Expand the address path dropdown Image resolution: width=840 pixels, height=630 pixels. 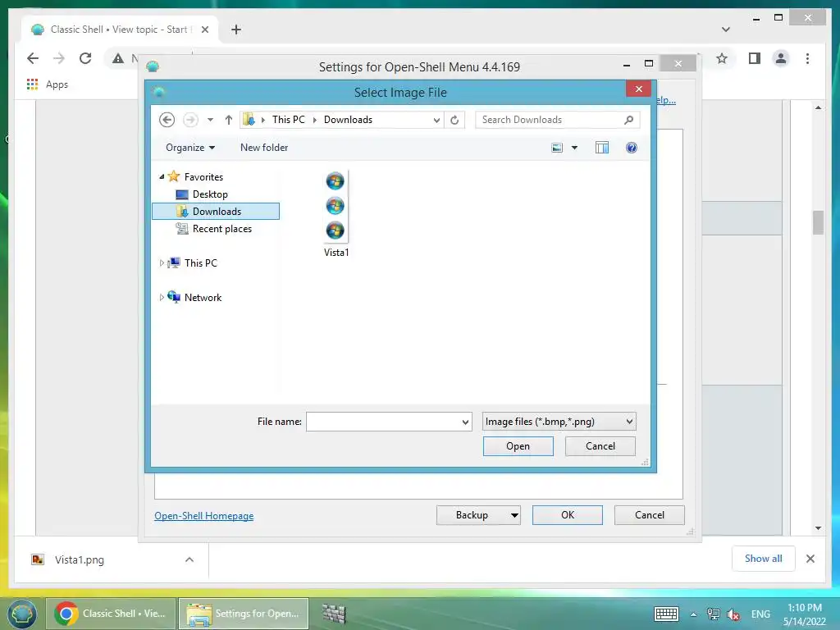[x=436, y=120]
